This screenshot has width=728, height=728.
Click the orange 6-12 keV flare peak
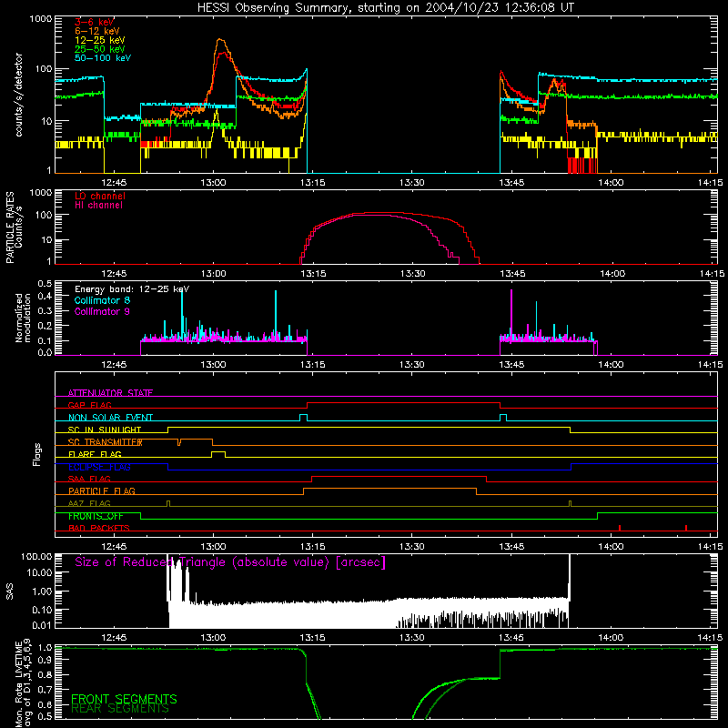220,40
